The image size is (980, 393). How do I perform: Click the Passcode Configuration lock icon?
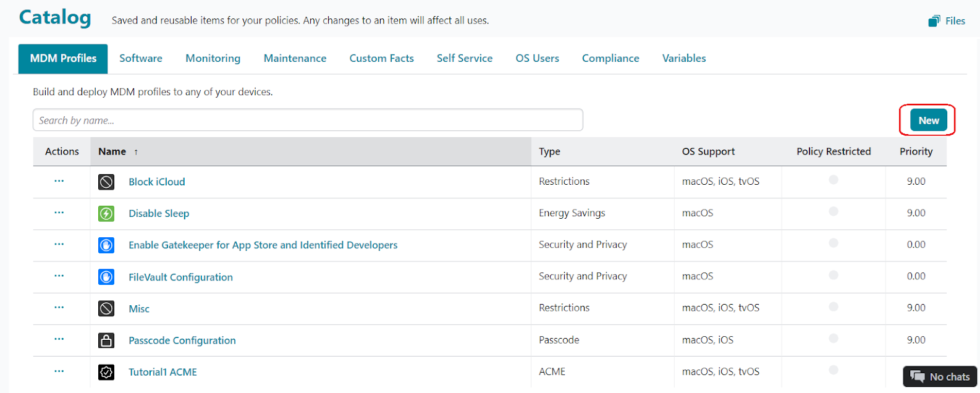pos(106,340)
